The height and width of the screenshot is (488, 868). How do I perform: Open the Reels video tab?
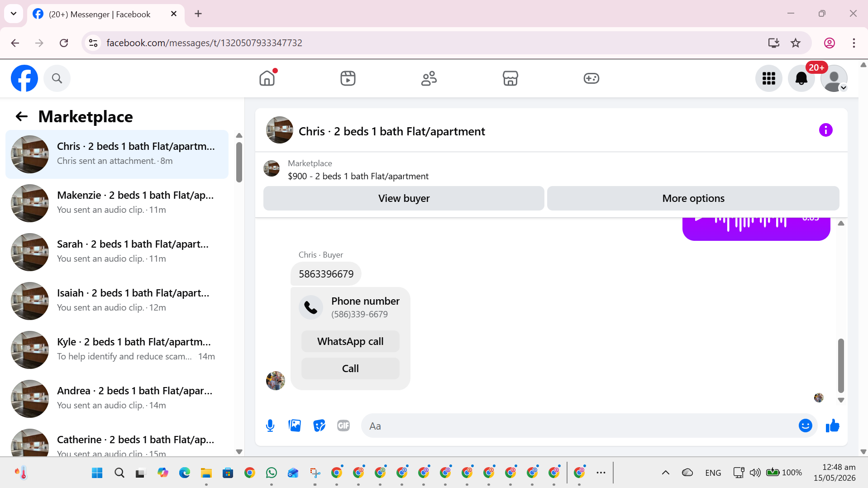point(348,78)
